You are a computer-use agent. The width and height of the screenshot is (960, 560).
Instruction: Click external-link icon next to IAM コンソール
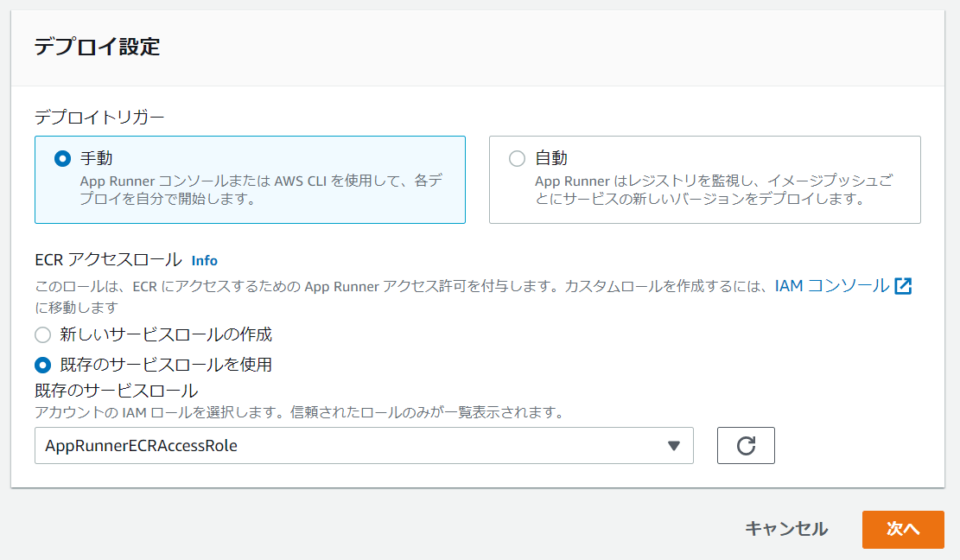click(x=903, y=286)
